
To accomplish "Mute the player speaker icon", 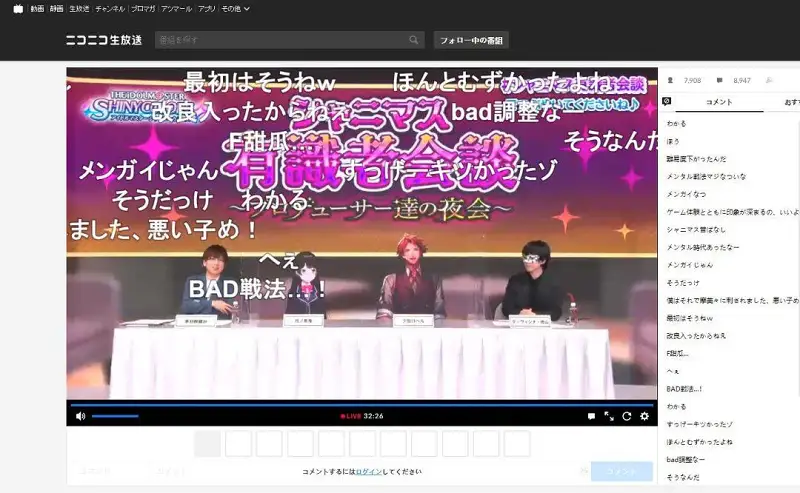I will (x=81, y=416).
